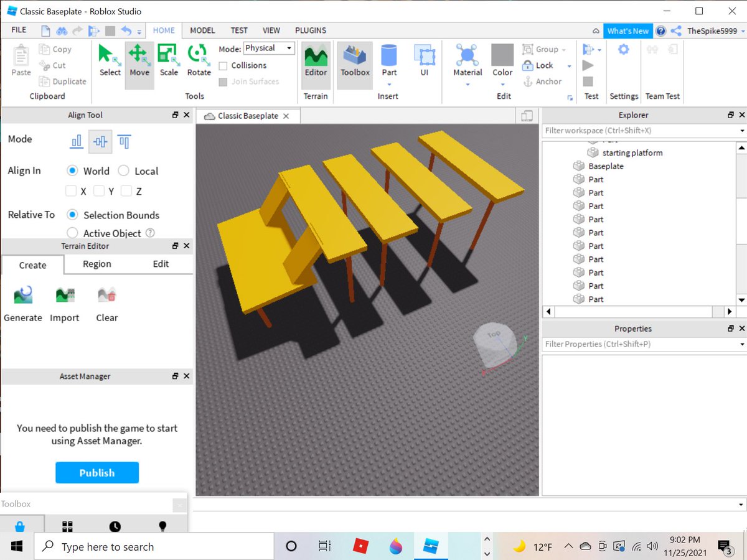Screen dimensions: 747x560
Task: Click the Import terrain icon
Action: [x=65, y=294]
